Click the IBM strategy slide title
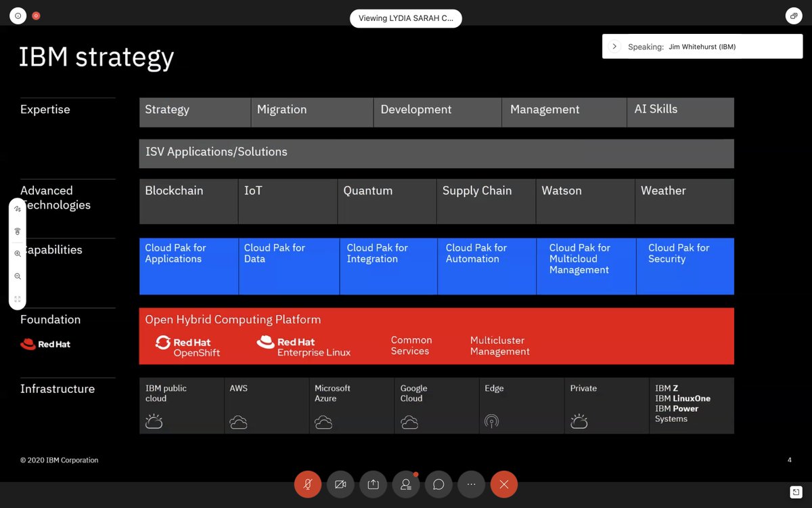812x508 pixels. click(x=96, y=58)
